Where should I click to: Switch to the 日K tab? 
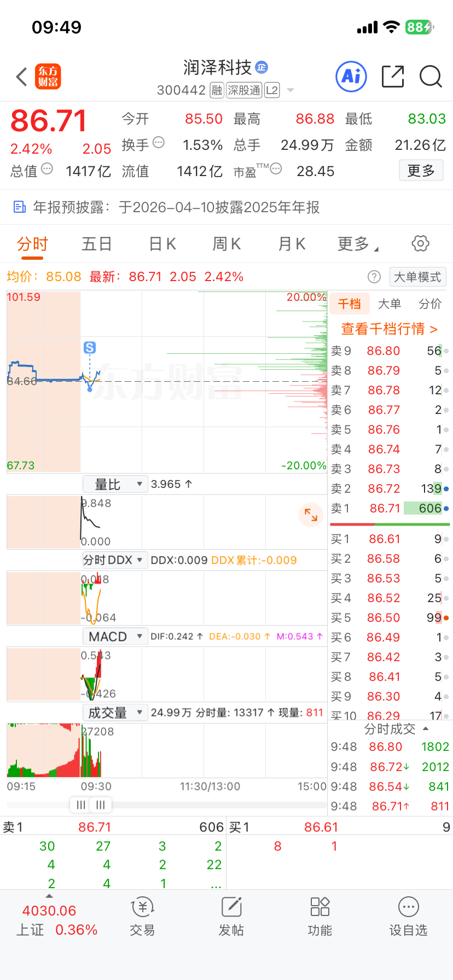(x=162, y=244)
